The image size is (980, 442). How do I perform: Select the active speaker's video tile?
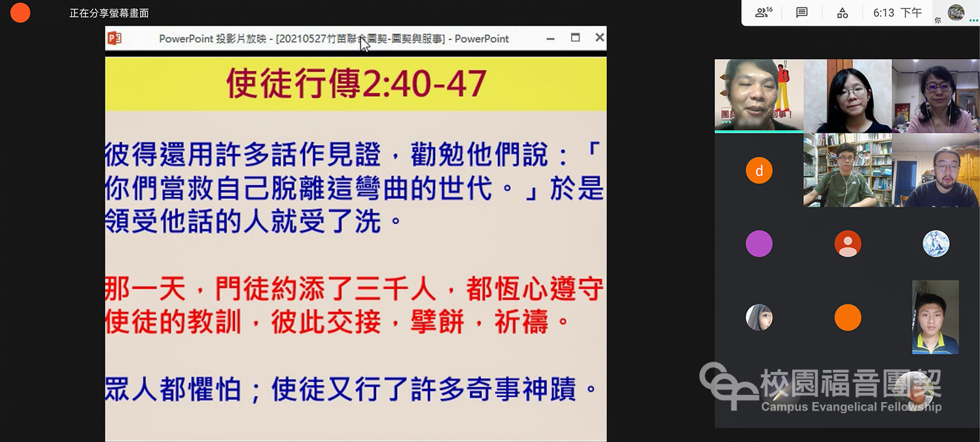(x=759, y=96)
